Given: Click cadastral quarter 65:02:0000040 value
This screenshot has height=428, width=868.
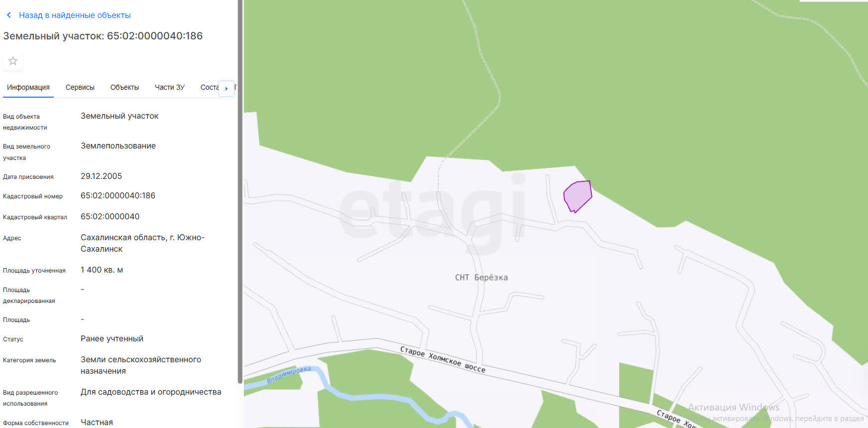Looking at the screenshot, I should coord(110,217).
